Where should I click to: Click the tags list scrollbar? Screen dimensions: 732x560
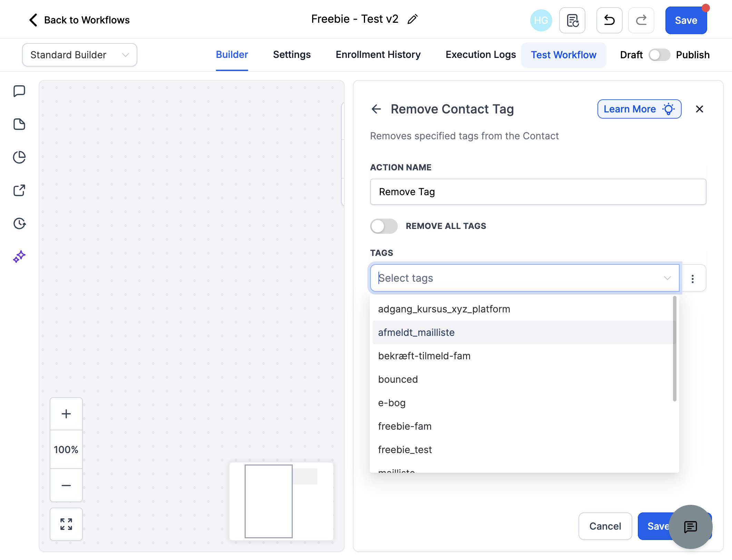pyautogui.click(x=674, y=349)
